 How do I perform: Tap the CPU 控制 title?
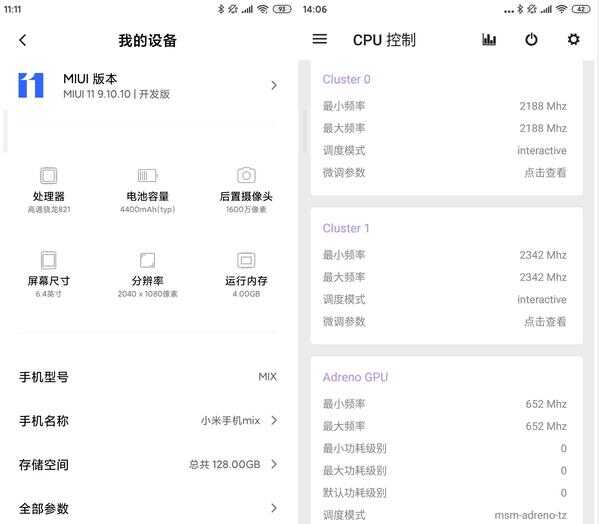click(384, 40)
